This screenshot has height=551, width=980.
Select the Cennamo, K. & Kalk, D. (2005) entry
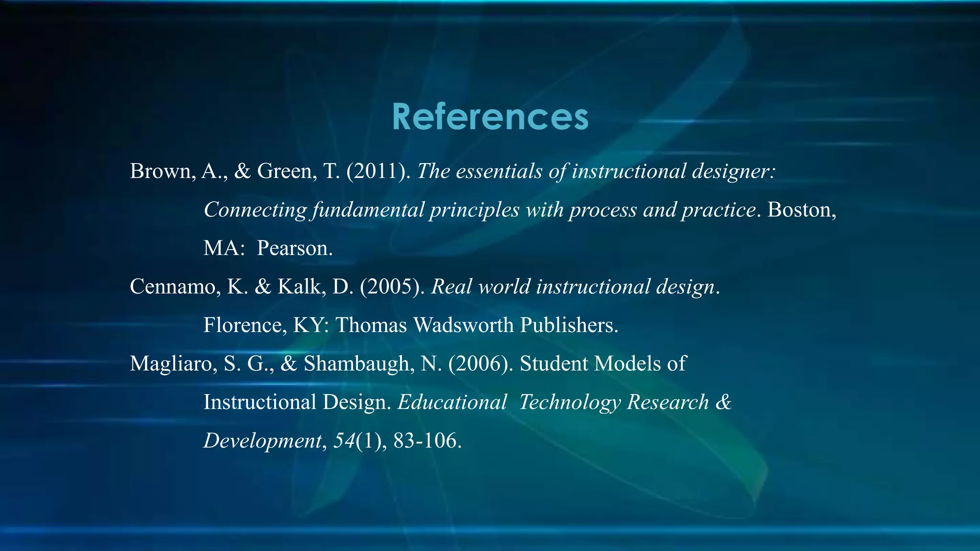[425, 287]
